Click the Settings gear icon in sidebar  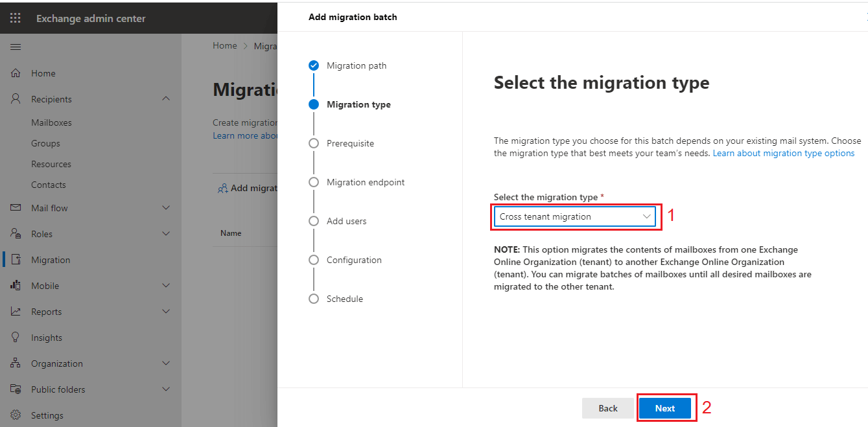(16, 415)
